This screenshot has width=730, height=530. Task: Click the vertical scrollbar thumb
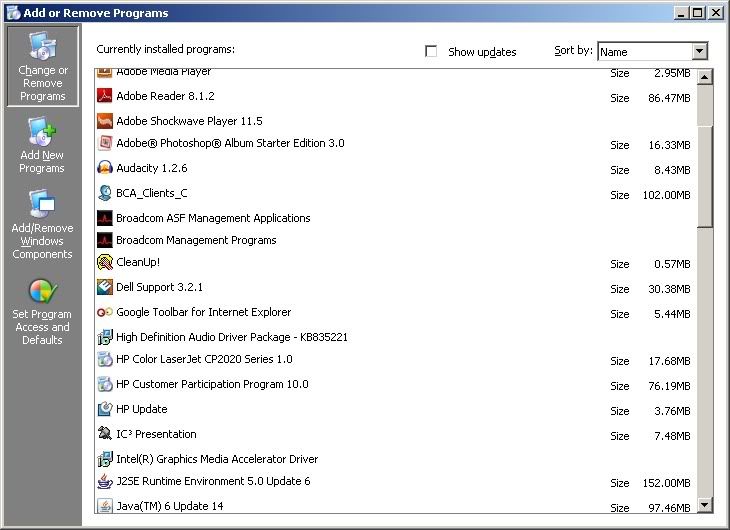(705, 176)
